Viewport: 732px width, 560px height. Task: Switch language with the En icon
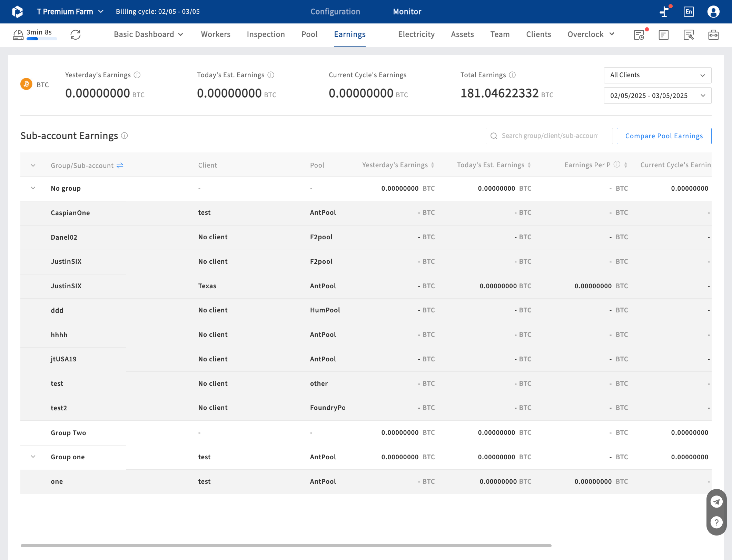(x=689, y=12)
